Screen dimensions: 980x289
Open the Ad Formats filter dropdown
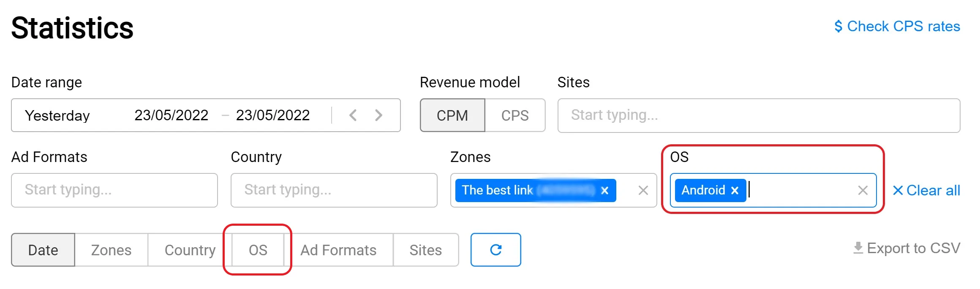point(114,190)
